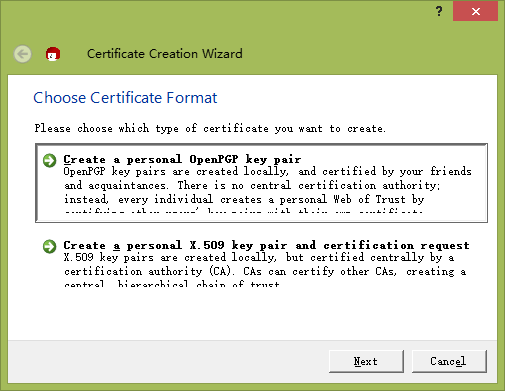Image resolution: width=505 pixels, height=391 pixels.
Task: Click the Certificate Creation Wizard title text
Action: [x=165, y=54]
